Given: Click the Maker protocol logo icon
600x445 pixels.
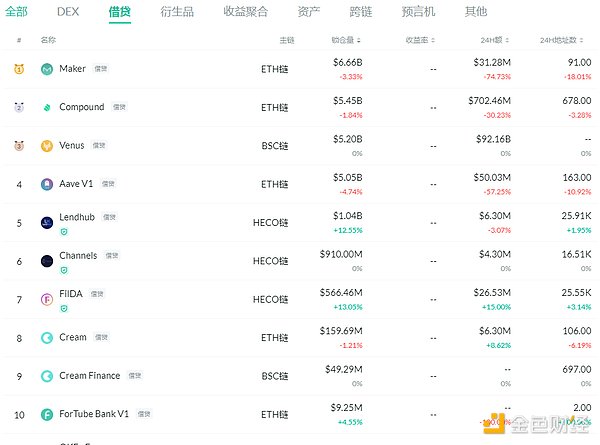Looking at the screenshot, I should coord(47,69).
